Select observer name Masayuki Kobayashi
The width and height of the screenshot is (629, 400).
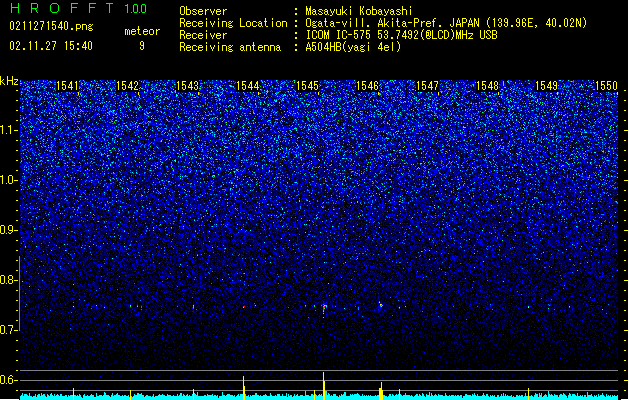pos(359,11)
